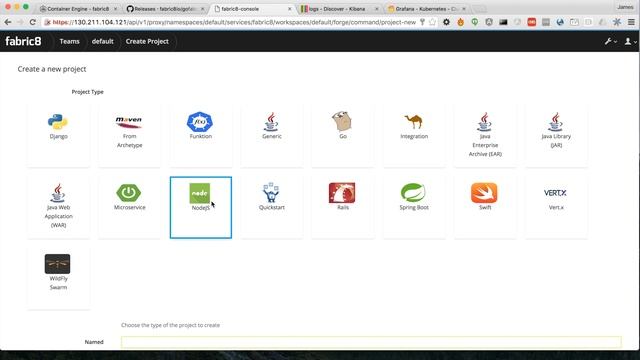Close the Container Engine browser tab
640x360 pixels.
tap(115, 9)
